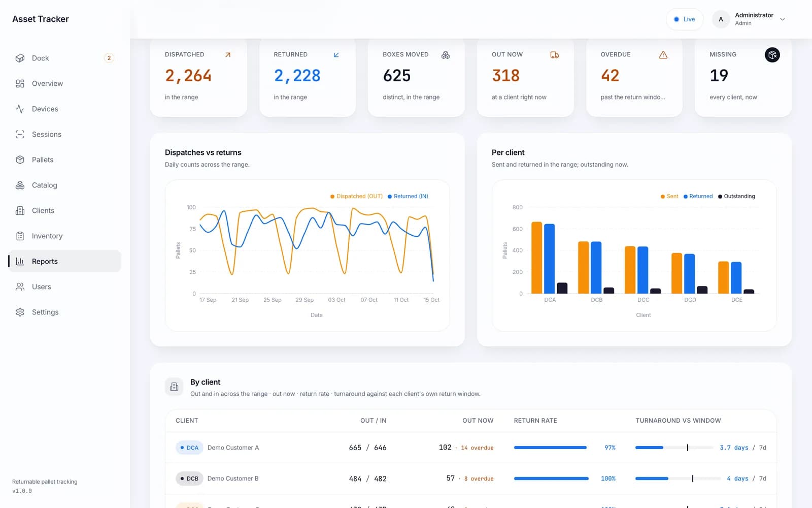Click the Live status button
Viewport: 812px width, 508px height.
[685, 19]
